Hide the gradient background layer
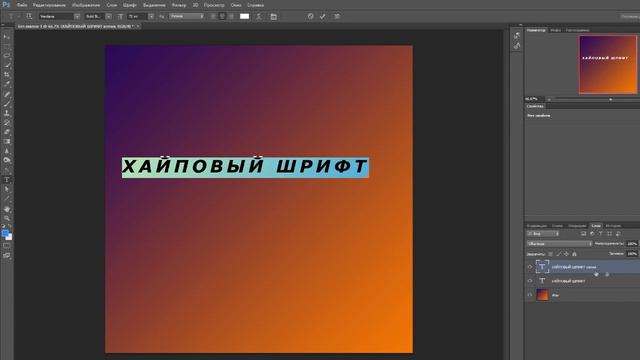This screenshot has width=640, height=360. point(530,295)
